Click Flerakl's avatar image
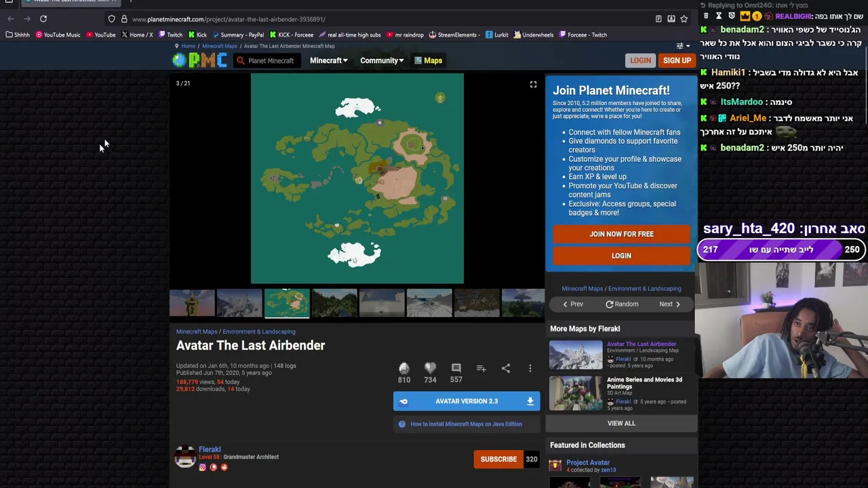This screenshot has height=488, width=868. point(185,457)
